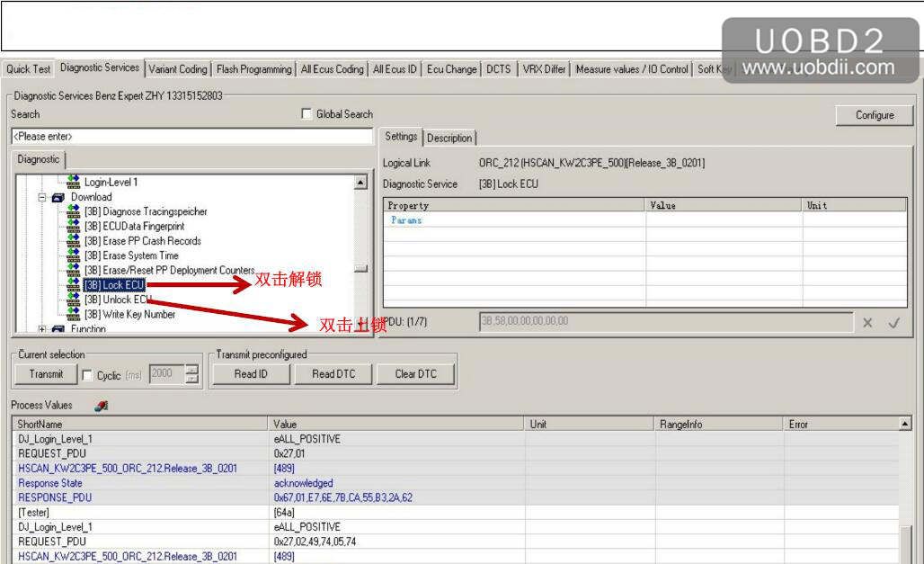The width and height of the screenshot is (924, 564).
Task: Open the DCTS tab
Action: [x=499, y=69]
